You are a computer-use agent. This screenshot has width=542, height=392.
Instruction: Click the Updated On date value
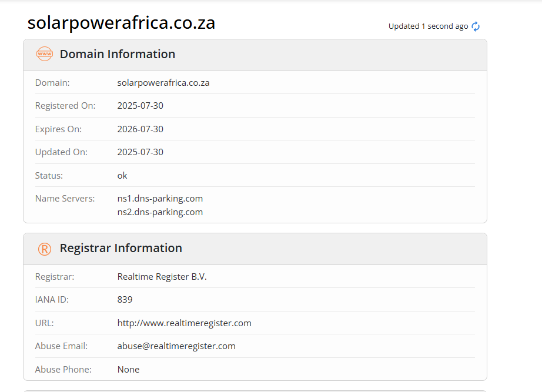click(140, 152)
